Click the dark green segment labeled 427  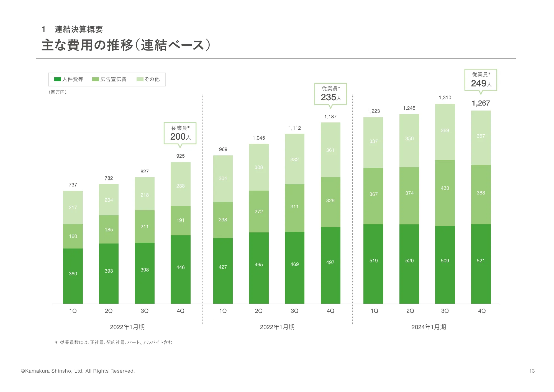pyautogui.click(x=223, y=271)
